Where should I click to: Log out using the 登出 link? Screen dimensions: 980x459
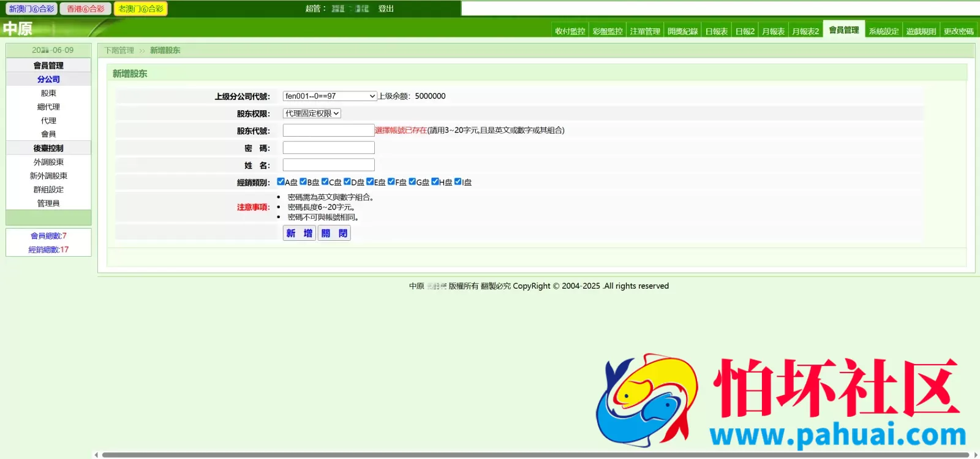click(x=386, y=9)
